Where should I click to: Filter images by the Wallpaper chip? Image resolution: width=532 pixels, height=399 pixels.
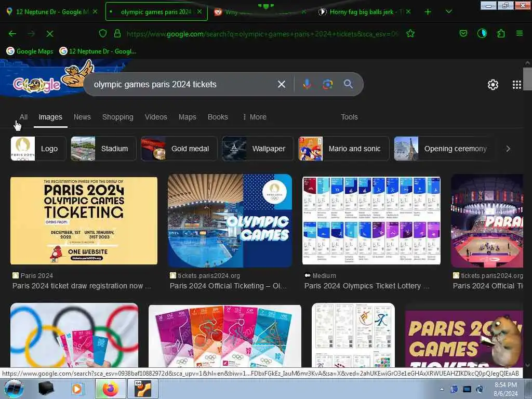click(x=258, y=149)
